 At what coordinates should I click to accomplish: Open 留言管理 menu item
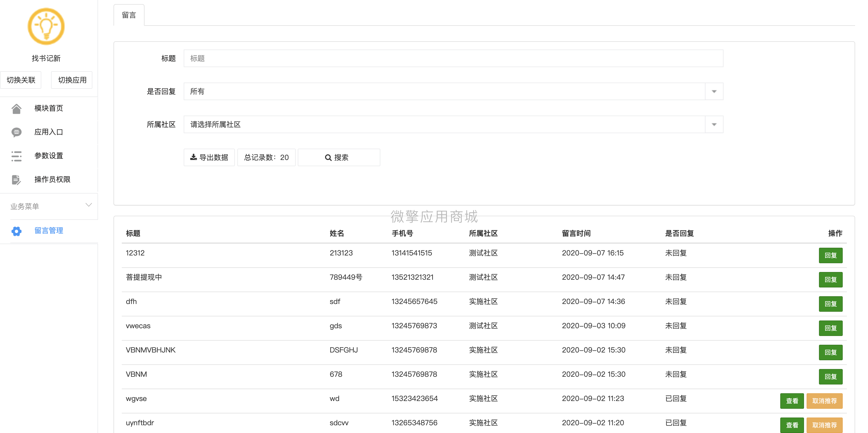(49, 231)
